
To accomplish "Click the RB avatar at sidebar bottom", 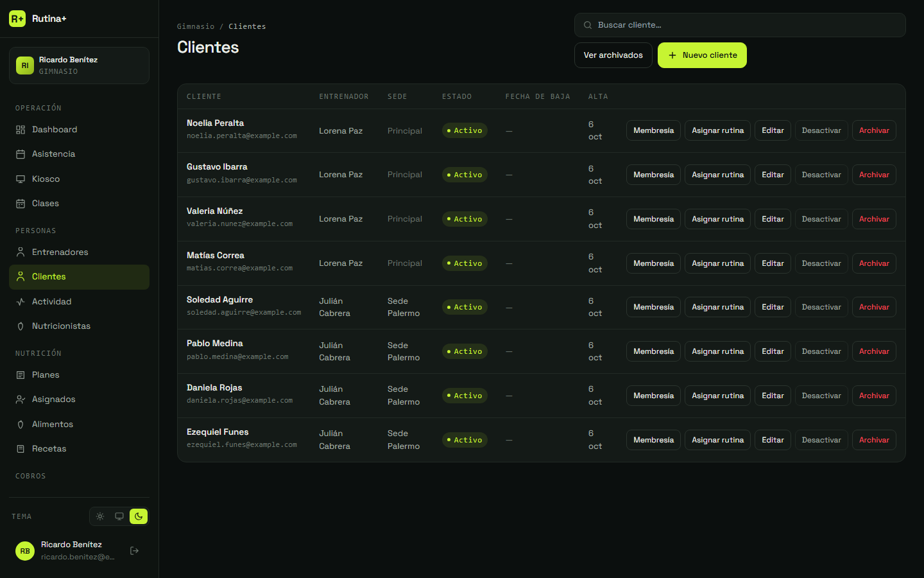I will [25, 551].
